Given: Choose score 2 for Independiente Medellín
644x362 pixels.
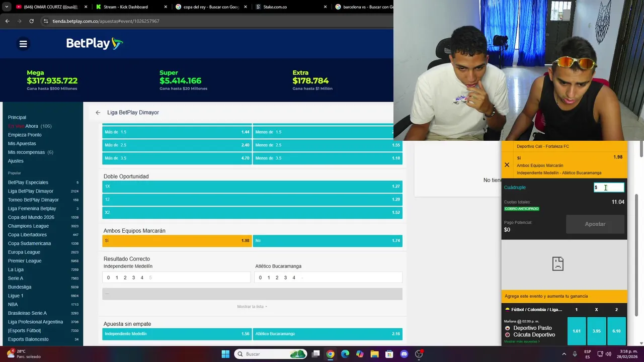Looking at the screenshot, I should 125,278.
